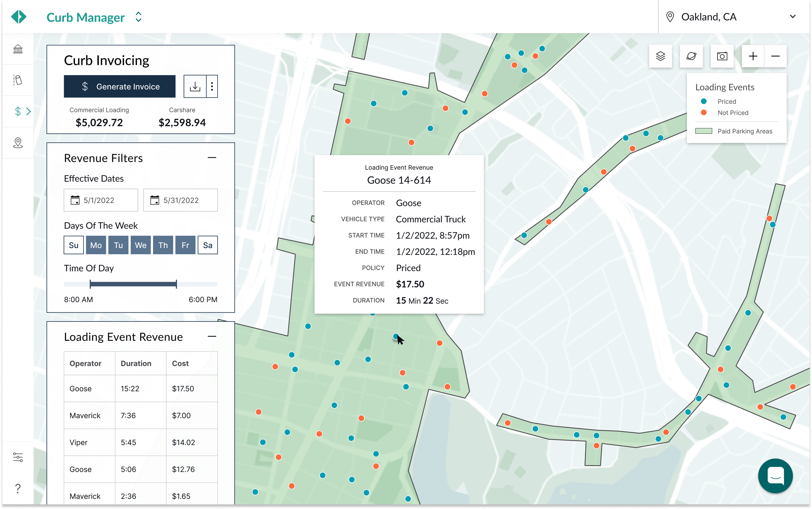This screenshot has height=509, width=812.
Task: Collapse the Revenue Filters panel
Action: pyautogui.click(x=212, y=157)
